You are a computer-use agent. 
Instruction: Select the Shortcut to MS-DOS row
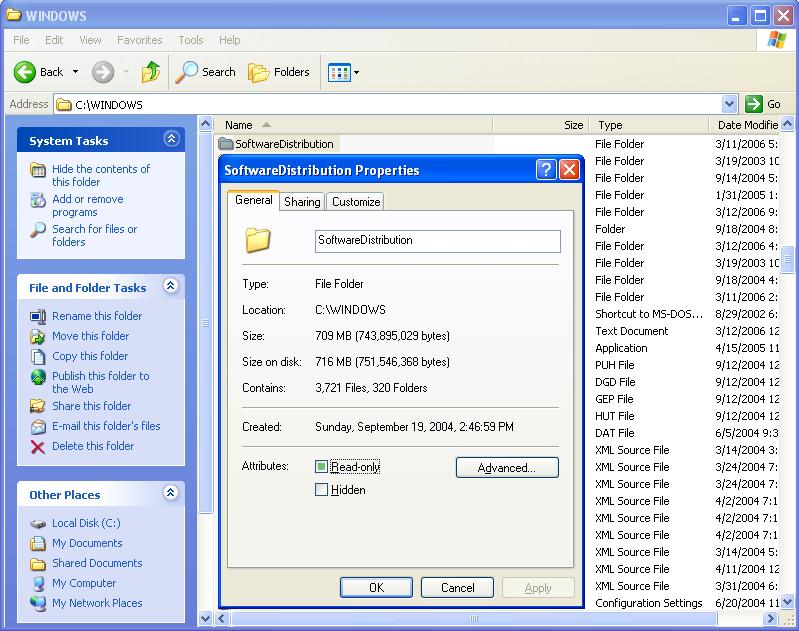[649, 314]
